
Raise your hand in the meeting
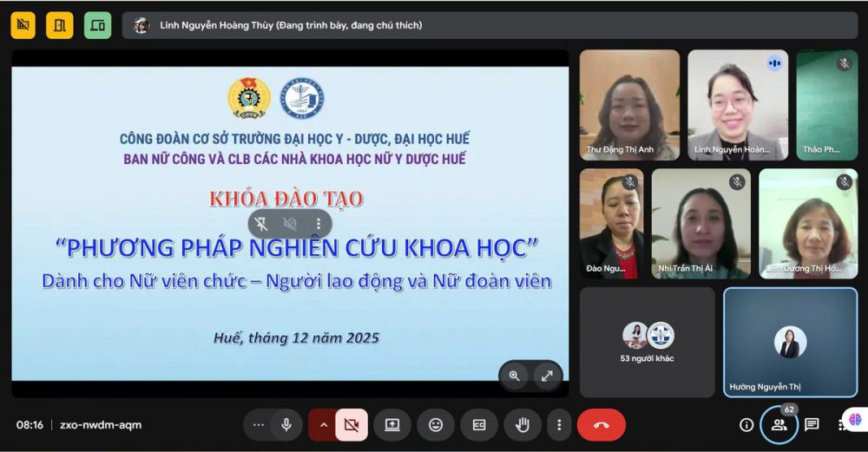[522, 425]
